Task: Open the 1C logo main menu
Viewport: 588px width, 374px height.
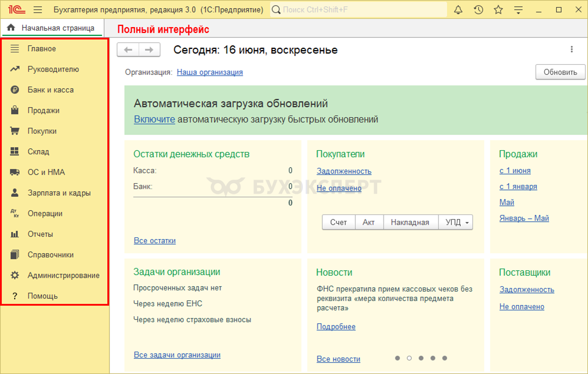Action: pos(16,9)
